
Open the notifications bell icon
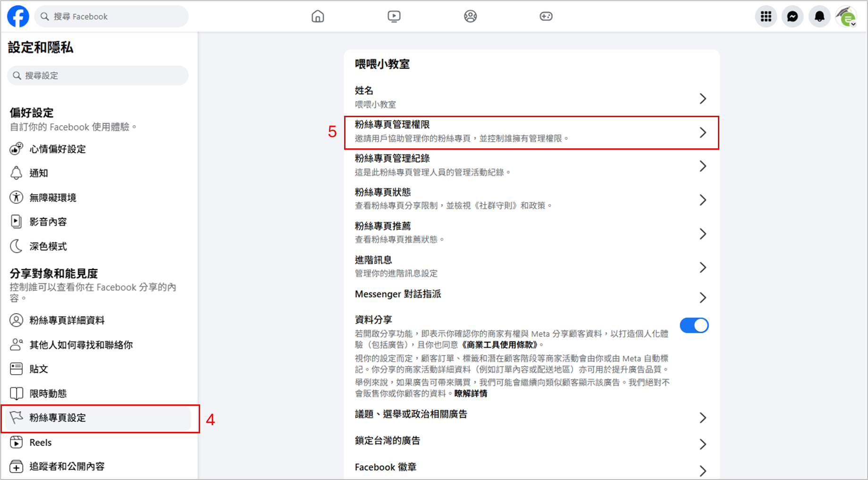pyautogui.click(x=820, y=17)
